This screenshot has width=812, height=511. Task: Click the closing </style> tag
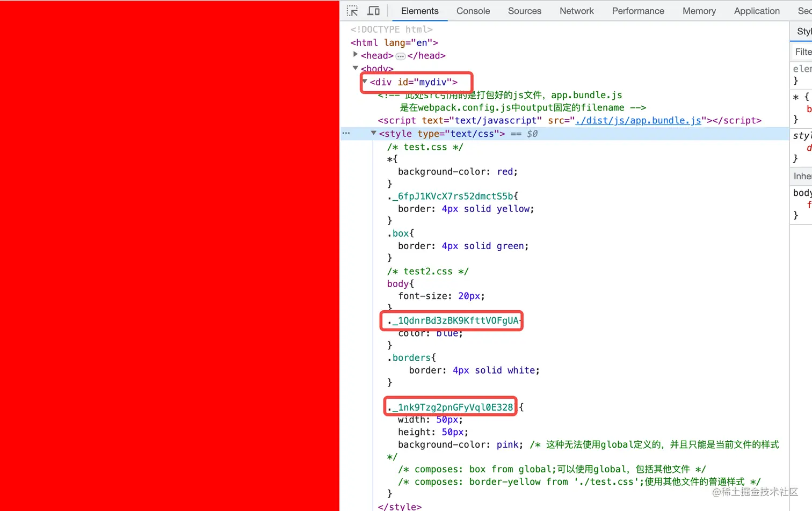pyautogui.click(x=400, y=506)
